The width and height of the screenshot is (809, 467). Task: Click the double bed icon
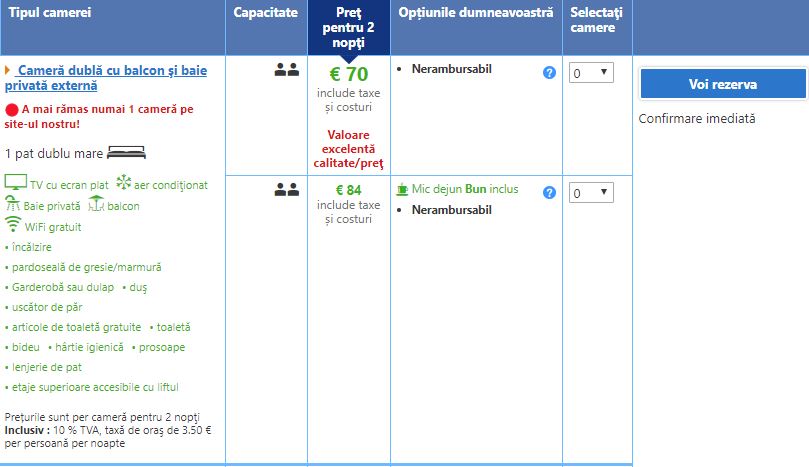tap(127, 153)
